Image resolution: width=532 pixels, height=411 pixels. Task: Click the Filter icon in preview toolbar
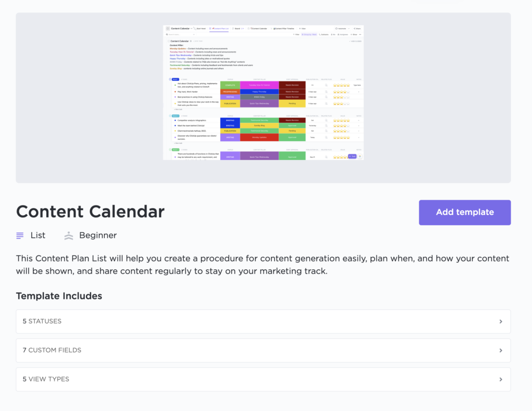point(294,35)
